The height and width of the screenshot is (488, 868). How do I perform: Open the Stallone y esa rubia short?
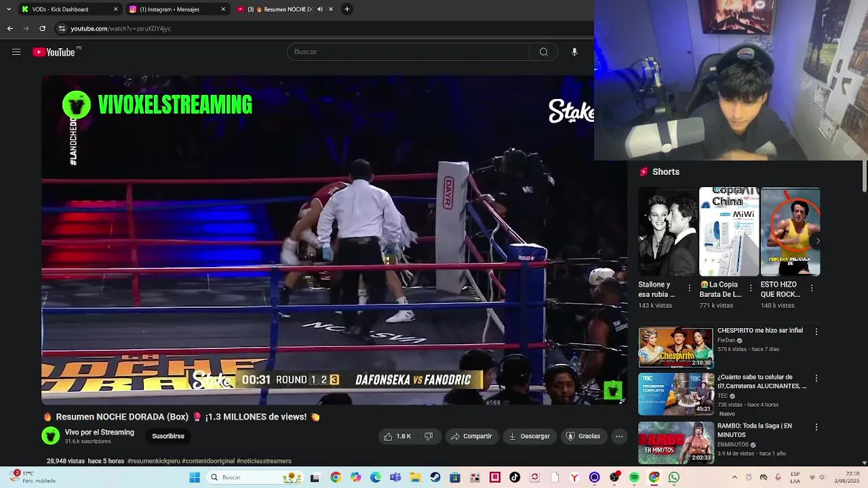tap(667, 232)
